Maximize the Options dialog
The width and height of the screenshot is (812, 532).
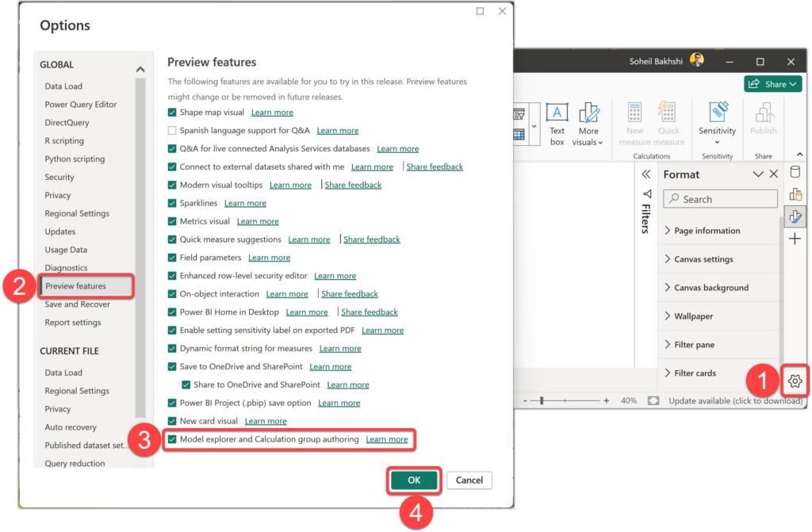click(480, 11)
